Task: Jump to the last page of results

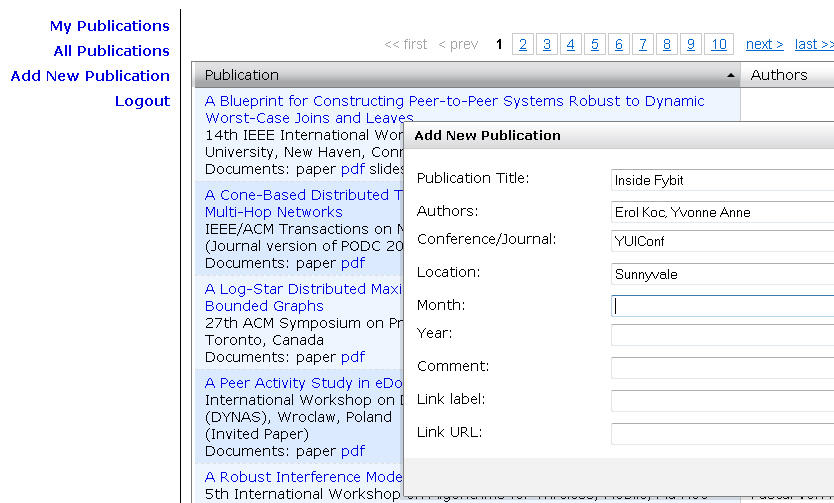Action: pos(814,44)
